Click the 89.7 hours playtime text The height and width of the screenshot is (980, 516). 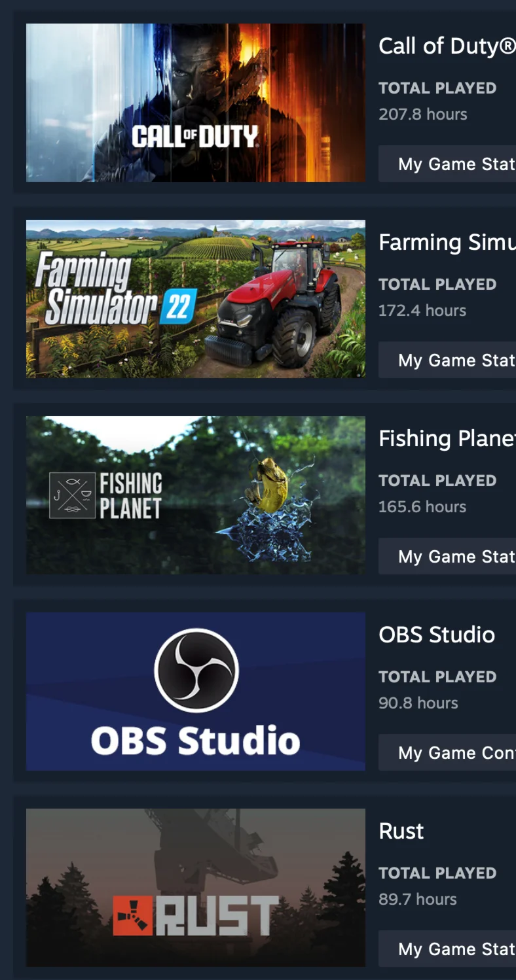coord(418,899)
